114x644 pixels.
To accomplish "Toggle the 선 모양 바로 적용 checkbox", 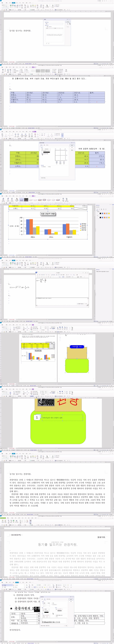I will (x=42, y=154).
